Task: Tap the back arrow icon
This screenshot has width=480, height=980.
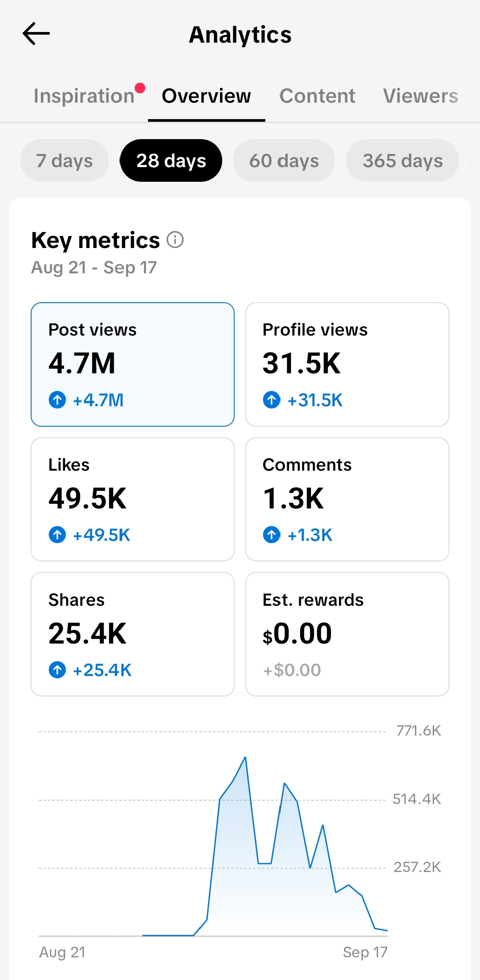Action: pyautogui.click(x=36, y=34)
